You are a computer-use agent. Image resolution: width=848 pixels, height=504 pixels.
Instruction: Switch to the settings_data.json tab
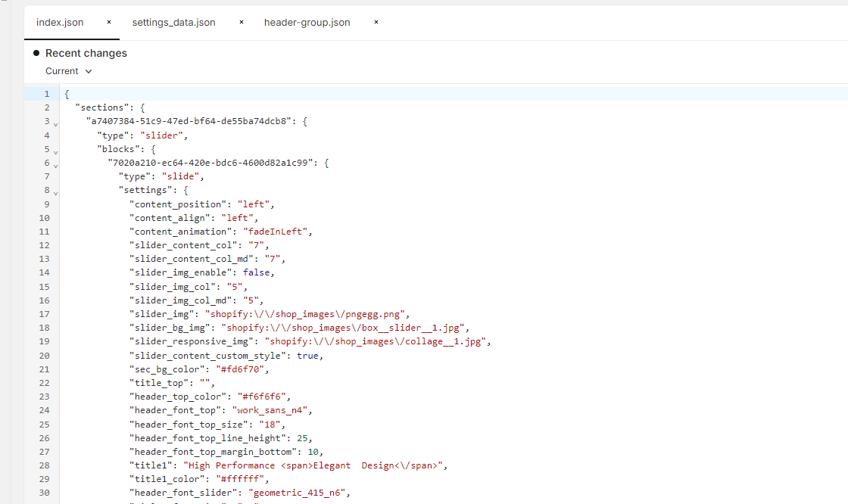click(173, 23)
